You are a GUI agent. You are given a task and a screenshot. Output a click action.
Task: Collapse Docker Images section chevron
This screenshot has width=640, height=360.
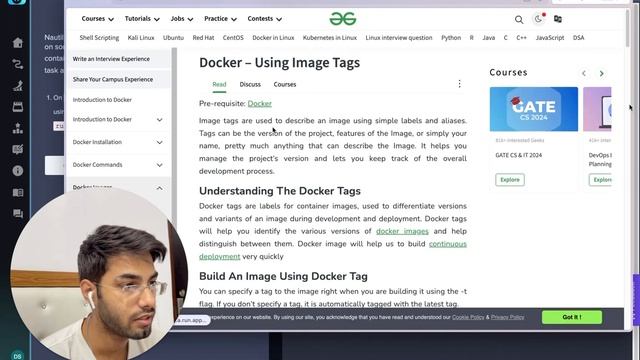(x=160, y=188)
